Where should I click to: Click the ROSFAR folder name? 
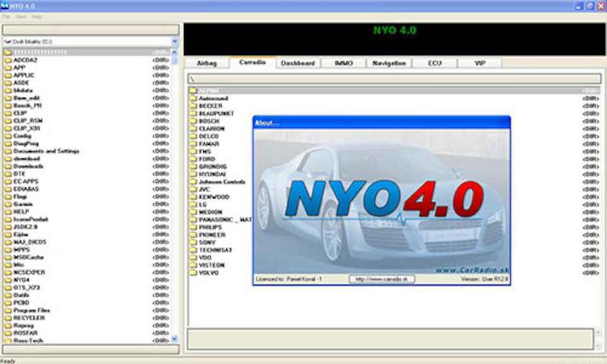click(x=25, y=333)
